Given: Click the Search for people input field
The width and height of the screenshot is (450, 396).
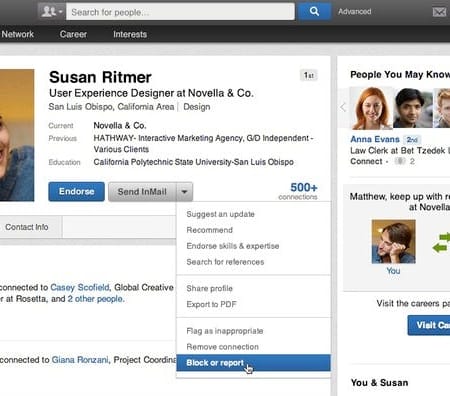Looking at the screenshot, I should coord(180,12).
